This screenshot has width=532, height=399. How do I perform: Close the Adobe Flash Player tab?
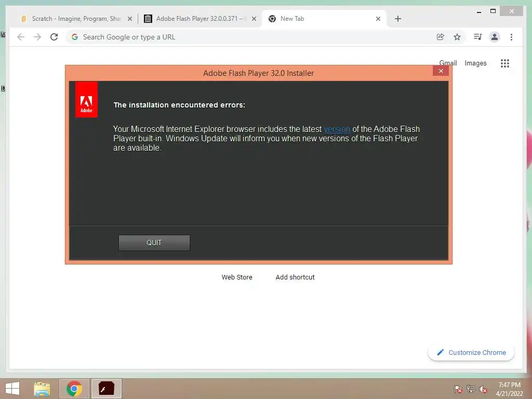[x=254, y=19]
